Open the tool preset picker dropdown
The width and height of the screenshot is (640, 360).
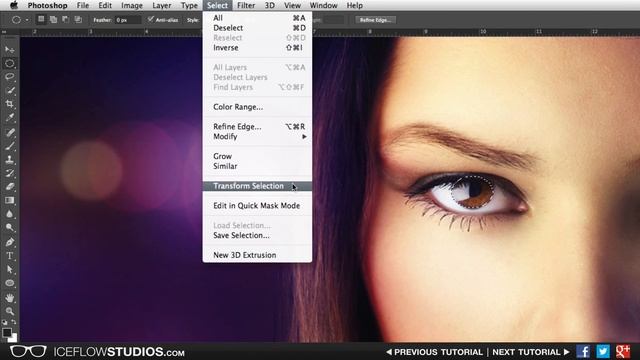(x=27, y=20)
